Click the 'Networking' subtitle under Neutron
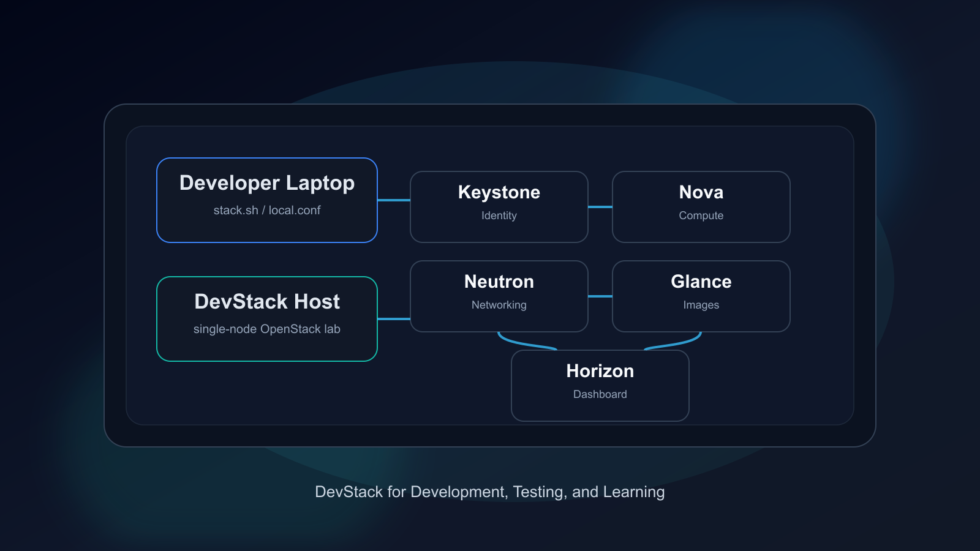The image size is (980, 551). point(499,305)
